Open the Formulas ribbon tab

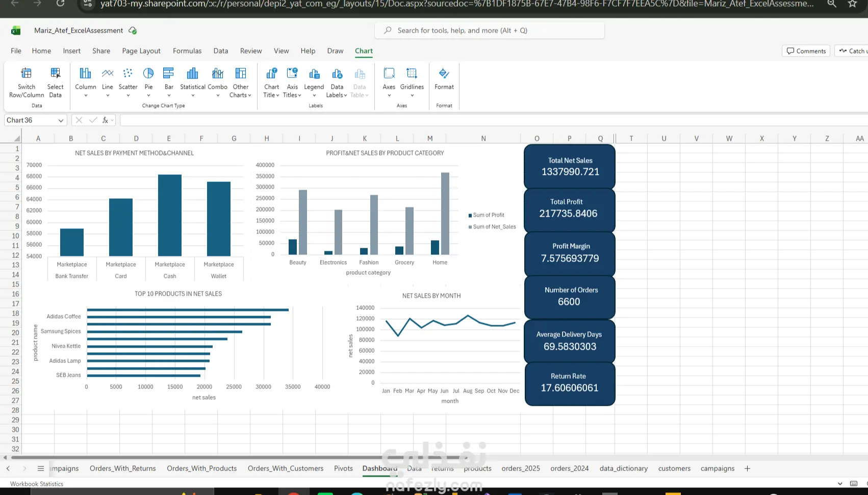(x=187, y=51)
